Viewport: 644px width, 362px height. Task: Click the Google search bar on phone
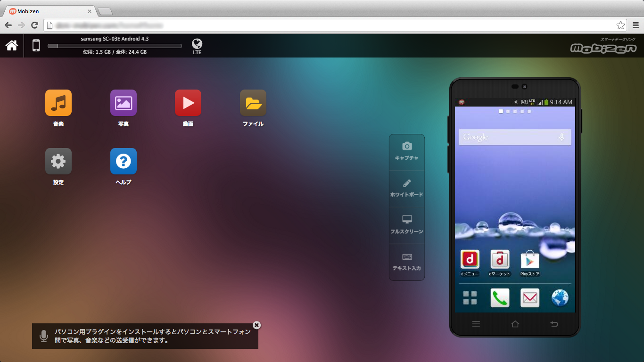pyautogui.click(x=515, y=137)
